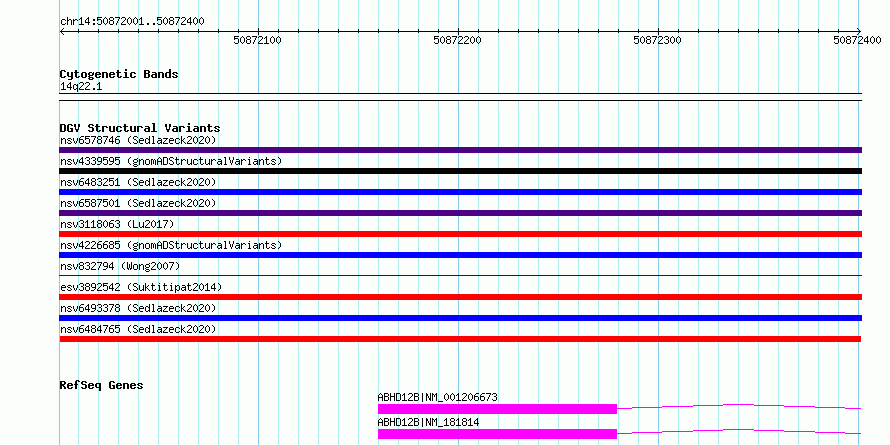This screenshot has height=445, width=890.
Task: Select the 14q22.1 band label
Action: pos(81,87)
